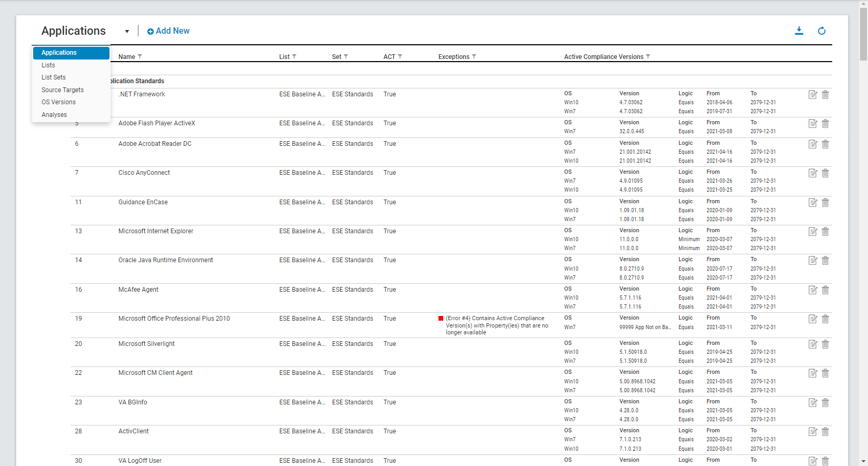
Task: Click the Microsoft Silverlight name cell
Action: coord(146,344)
